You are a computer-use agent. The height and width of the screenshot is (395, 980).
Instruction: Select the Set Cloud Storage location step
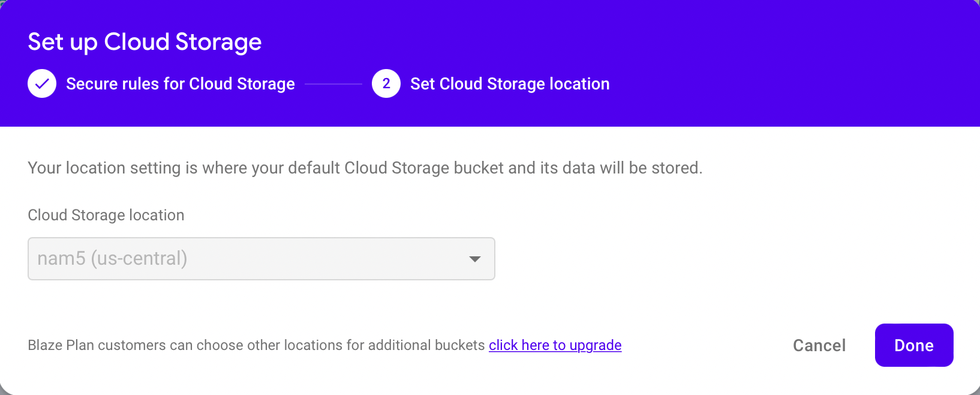click(x=510, y=84)
